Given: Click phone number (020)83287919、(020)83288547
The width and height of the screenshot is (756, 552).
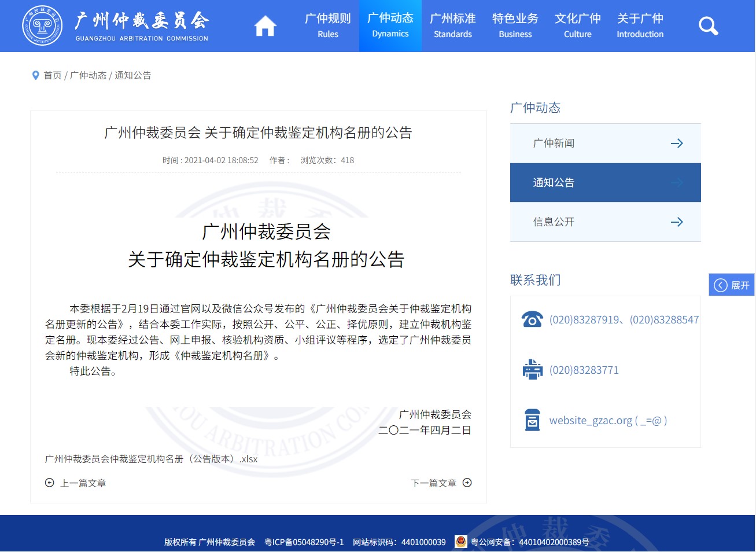Looking at the screenshot, I should pyautogui.click(x=624, y=319).
